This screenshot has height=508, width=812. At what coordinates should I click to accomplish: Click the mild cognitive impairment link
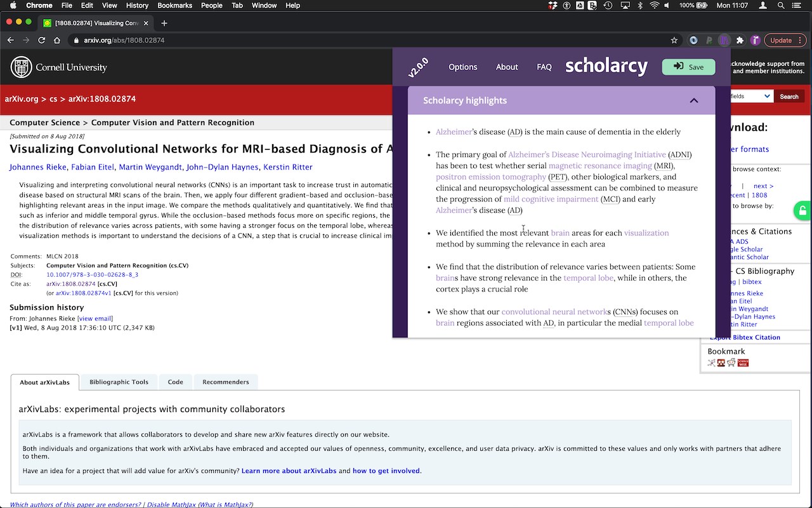551,199
